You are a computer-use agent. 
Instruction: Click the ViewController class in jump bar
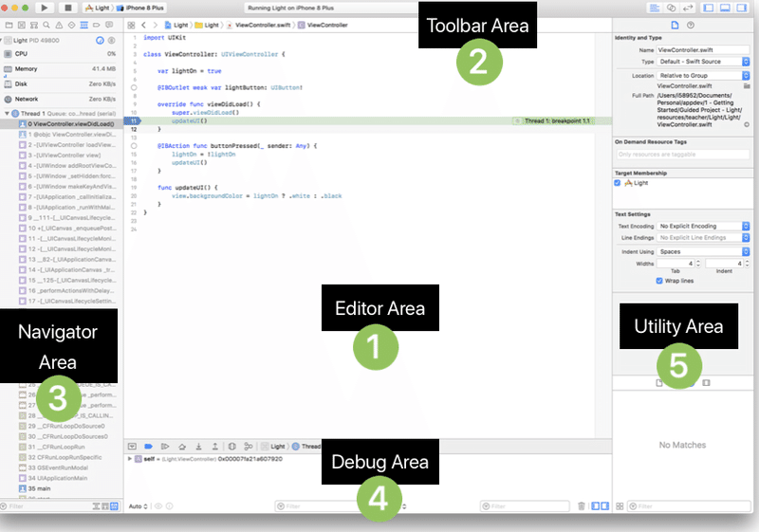tap(323, 26)
